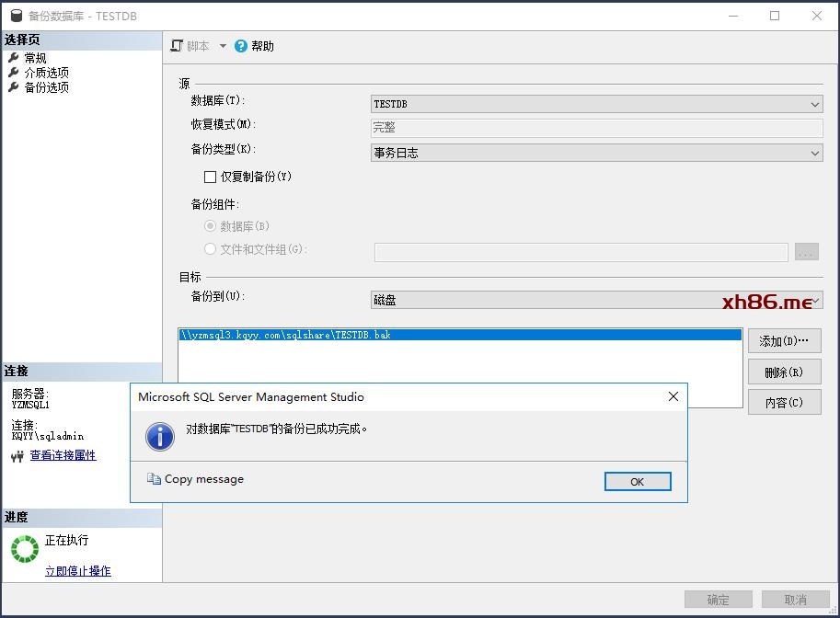Open the 备份类型 dropdown
Image resolution: width=840 pixels, height=618 pixels.
pos(815,154)
